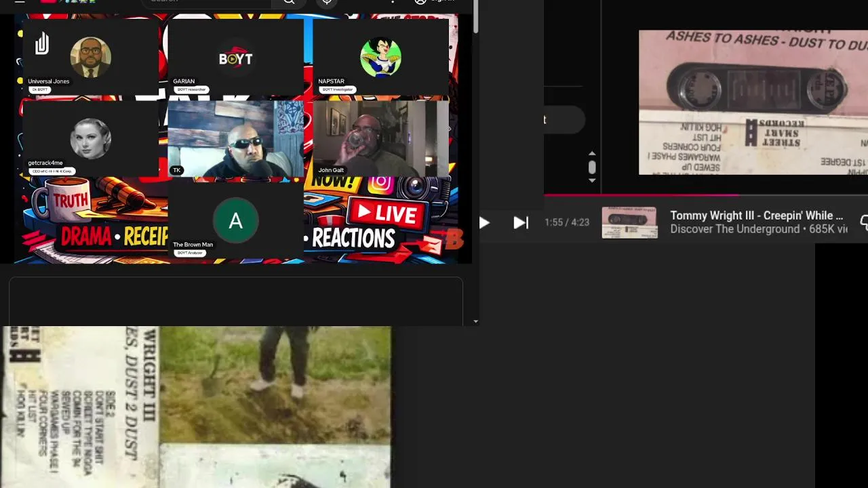Image resolution: width=868 pixels, height=488 pixels.
Task: Click the scrollbar thumb beside the stream video
Action: [x=476, y=16]
